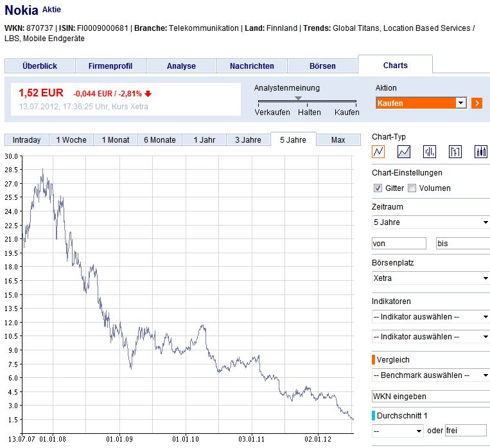The width and height of the screenshot is (490, 448).
Task: Click the 'von' date input field
Action: [x=399, y=244]
